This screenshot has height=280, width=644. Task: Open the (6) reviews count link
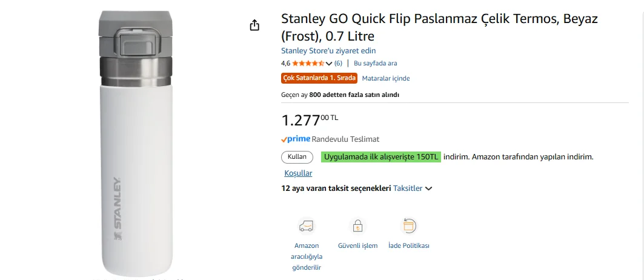338,63
